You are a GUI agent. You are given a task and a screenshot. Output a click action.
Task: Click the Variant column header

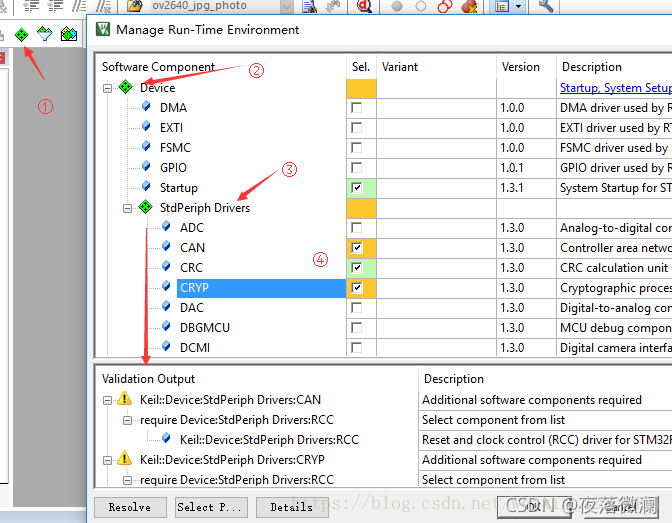tap(399, 67)
